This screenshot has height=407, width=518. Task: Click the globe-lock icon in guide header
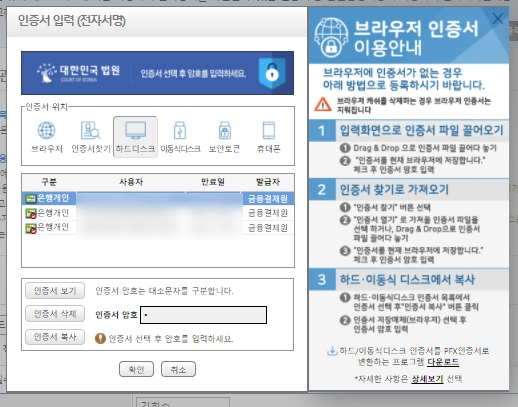[x=331, y=37]
